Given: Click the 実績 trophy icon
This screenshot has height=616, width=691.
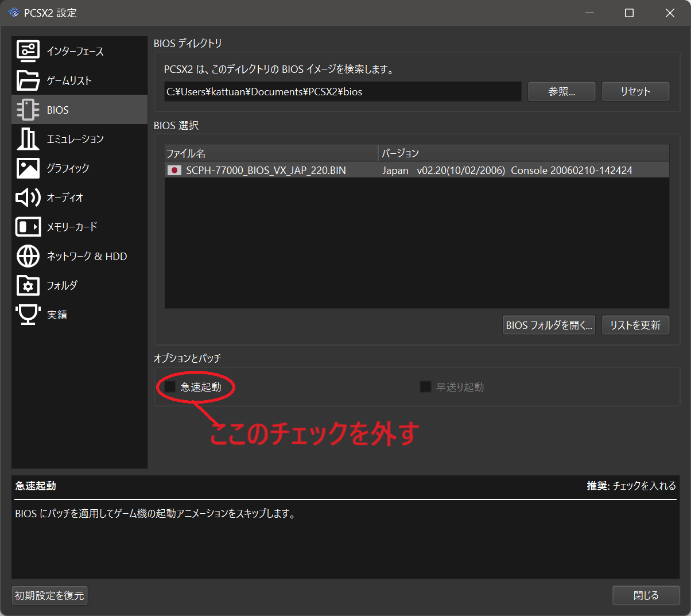Looking at the screenshot, I should (28, 315).
